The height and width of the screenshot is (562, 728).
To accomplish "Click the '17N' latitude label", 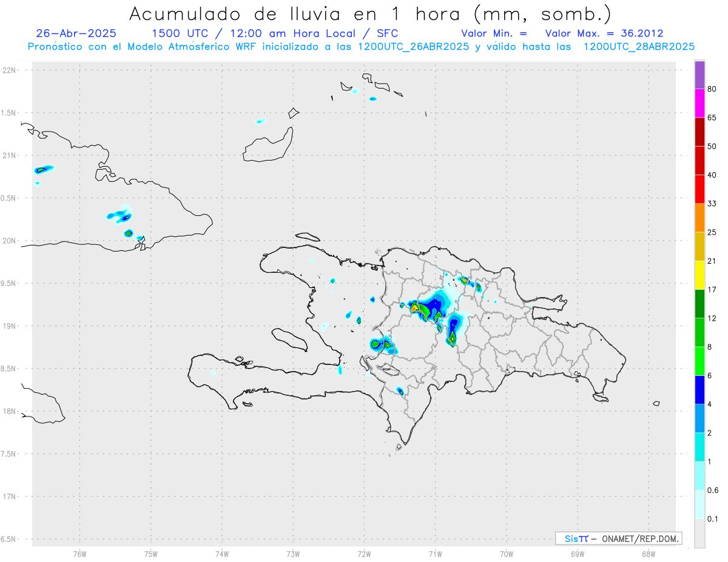I will pos(8,497).
